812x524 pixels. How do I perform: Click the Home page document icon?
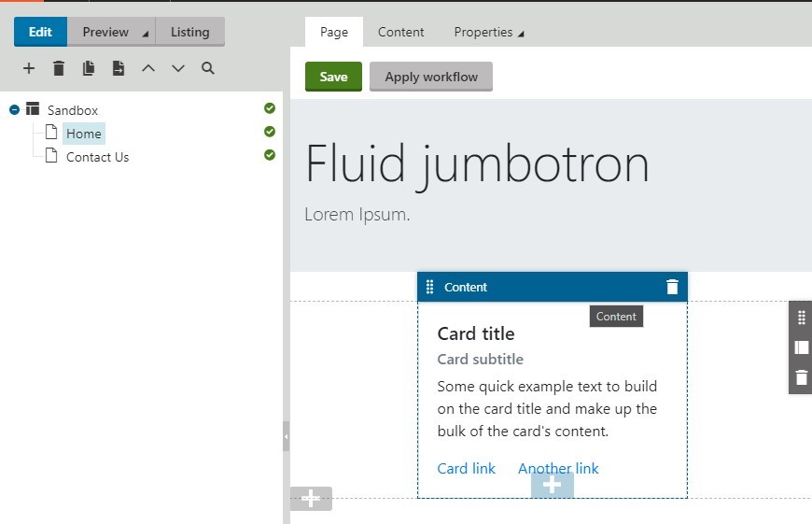point(51,132)
